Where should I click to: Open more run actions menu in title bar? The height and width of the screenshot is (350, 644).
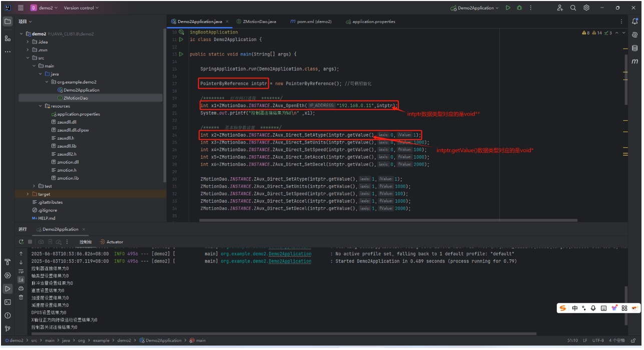click(531, 8)
